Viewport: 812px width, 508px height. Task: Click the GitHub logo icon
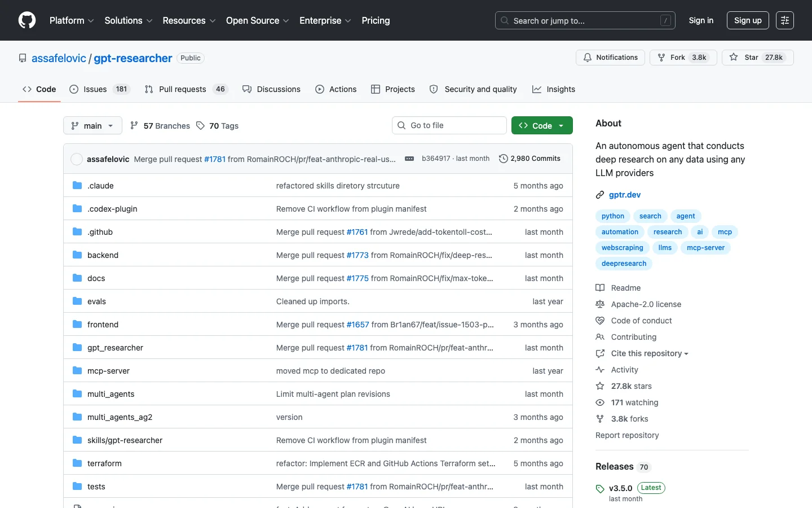[x=27, y=20]
